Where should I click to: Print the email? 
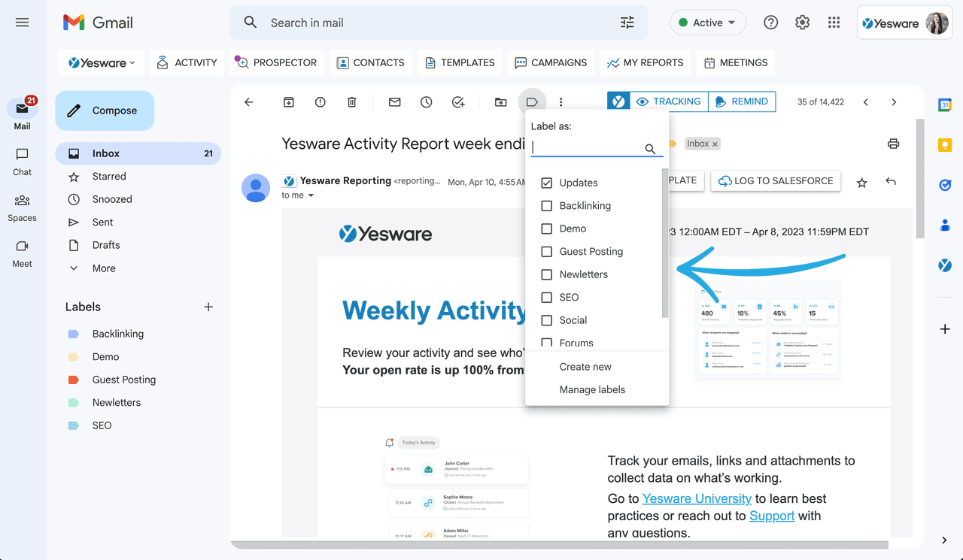point(893,144)
